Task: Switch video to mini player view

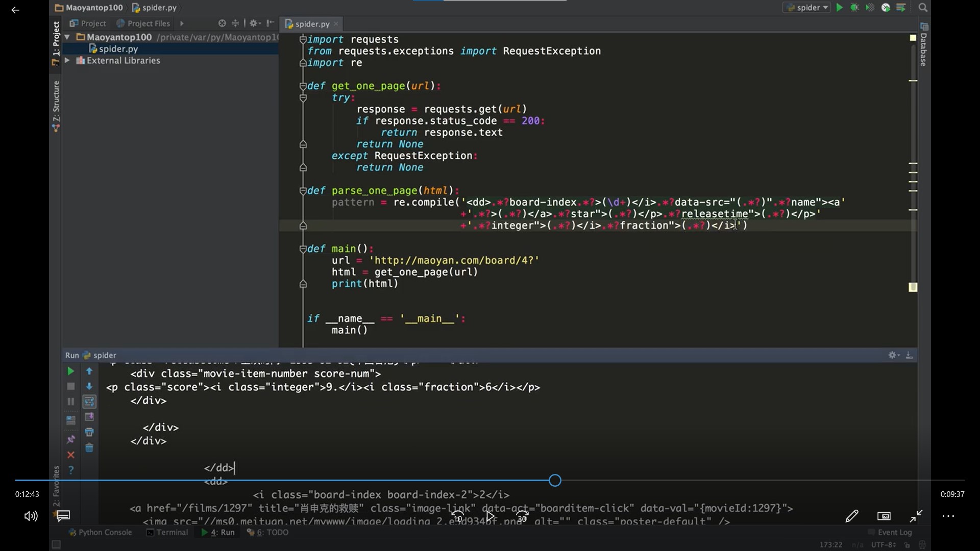Action: pos(884,516)
